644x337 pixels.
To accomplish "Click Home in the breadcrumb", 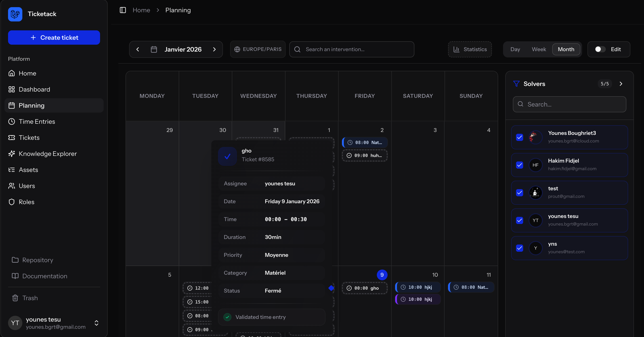I will click(141, 10).
